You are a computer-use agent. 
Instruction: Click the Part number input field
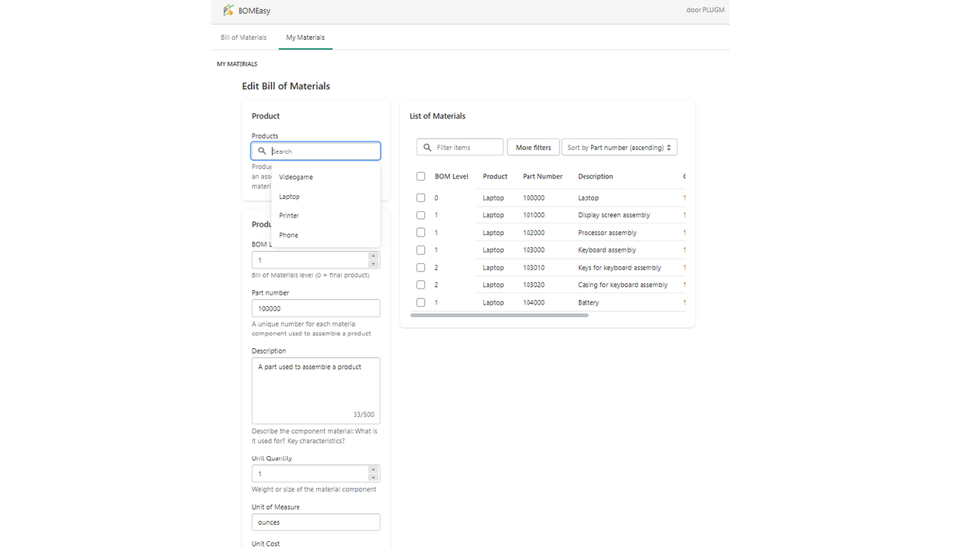[x=316, y=308]
